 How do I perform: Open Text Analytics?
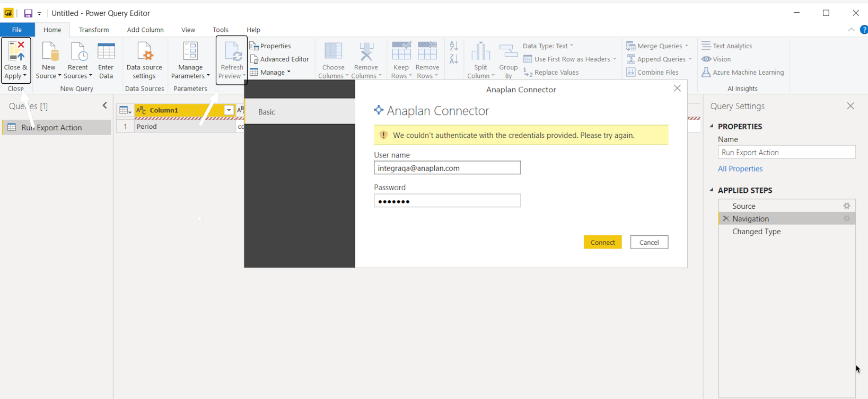[x=727, y=46]
